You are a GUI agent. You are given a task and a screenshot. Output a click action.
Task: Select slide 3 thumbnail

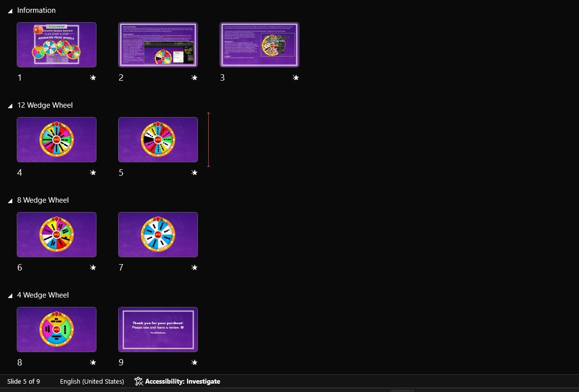259,44
